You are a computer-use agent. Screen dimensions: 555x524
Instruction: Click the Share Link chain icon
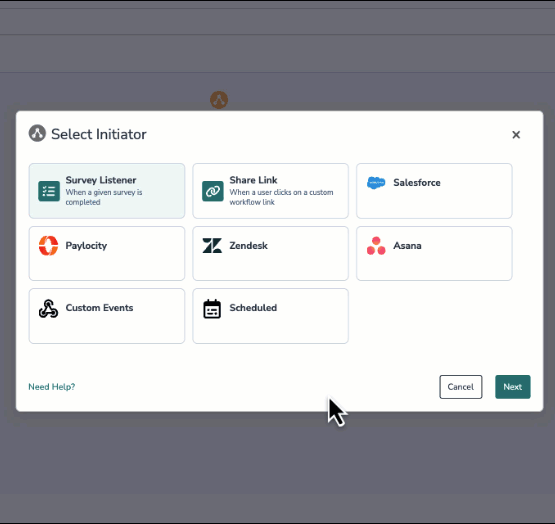213,191
